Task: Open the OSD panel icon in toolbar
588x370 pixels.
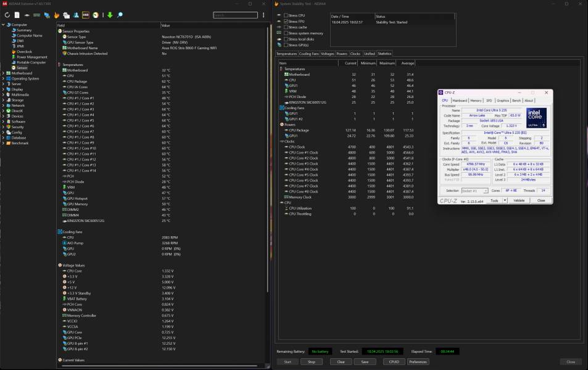Action: pos(86,15)
